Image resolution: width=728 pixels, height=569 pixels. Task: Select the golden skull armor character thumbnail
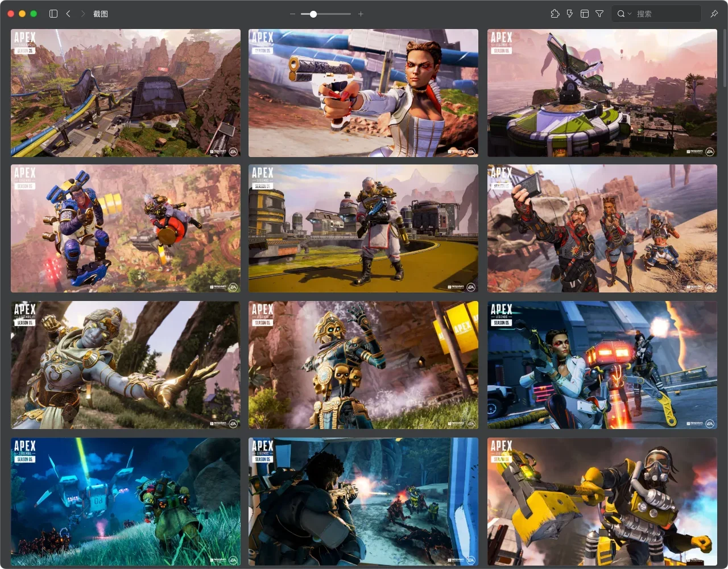(x=363, y=365)
